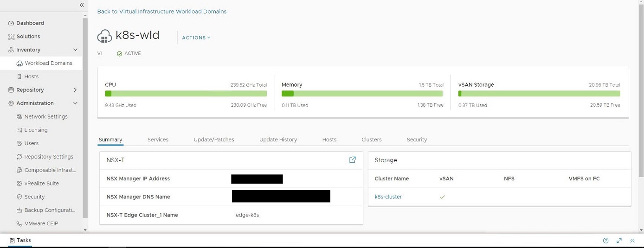Collapse the sidebar with double-chevron icon
Viewport: 644px width, 248px height.
point(82,5)
